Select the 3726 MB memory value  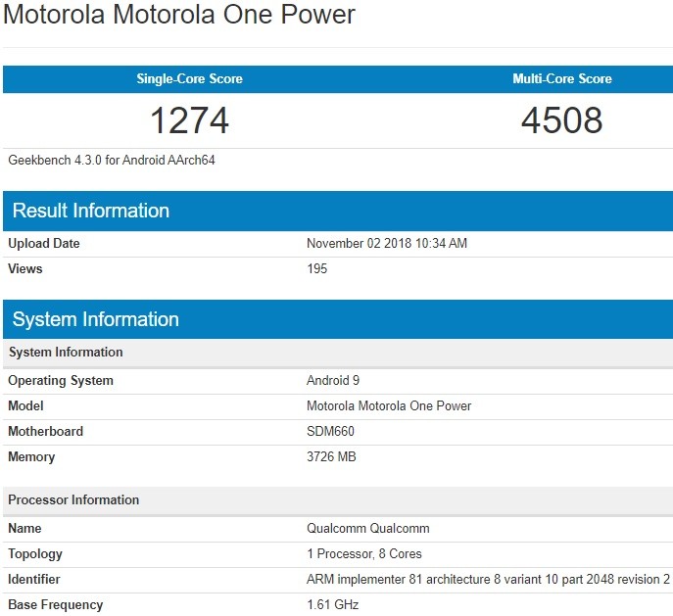(331, 456)
